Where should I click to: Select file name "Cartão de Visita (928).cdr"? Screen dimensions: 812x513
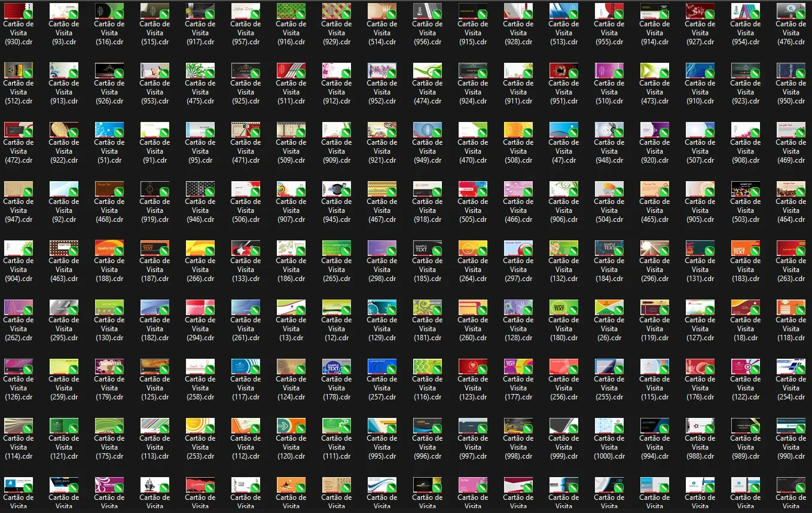click(518, 33)
